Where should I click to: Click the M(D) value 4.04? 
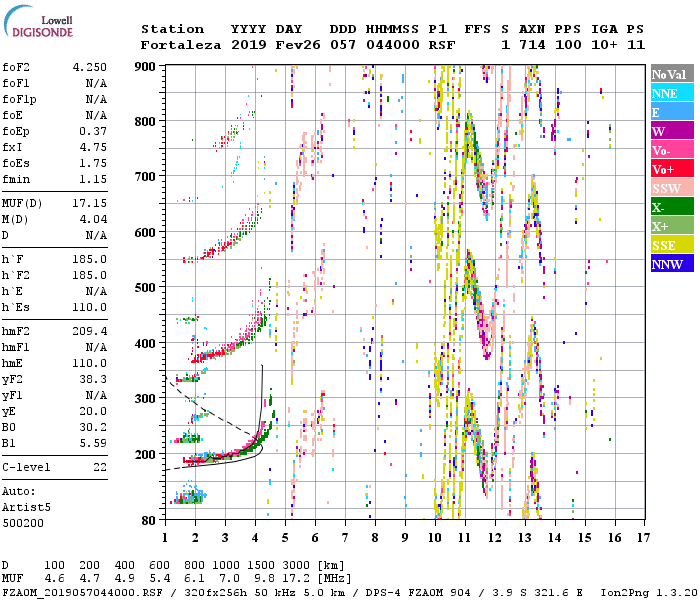click(93, 220)
